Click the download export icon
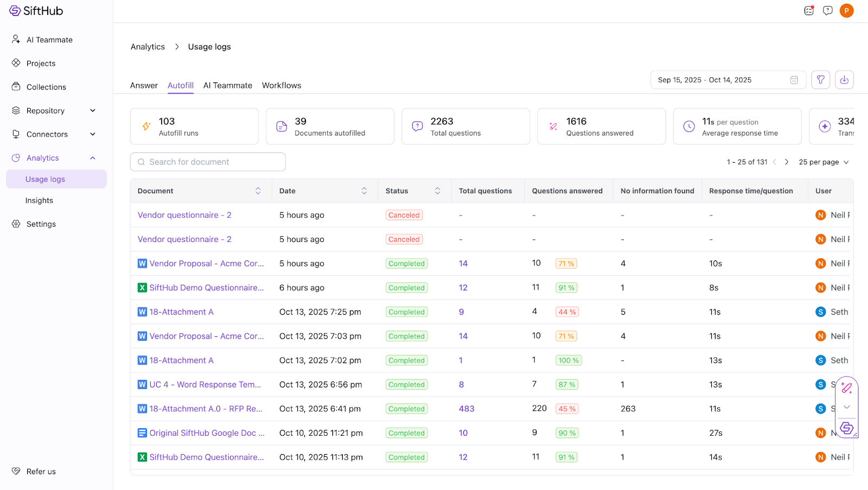 click(x=844, y=80)
